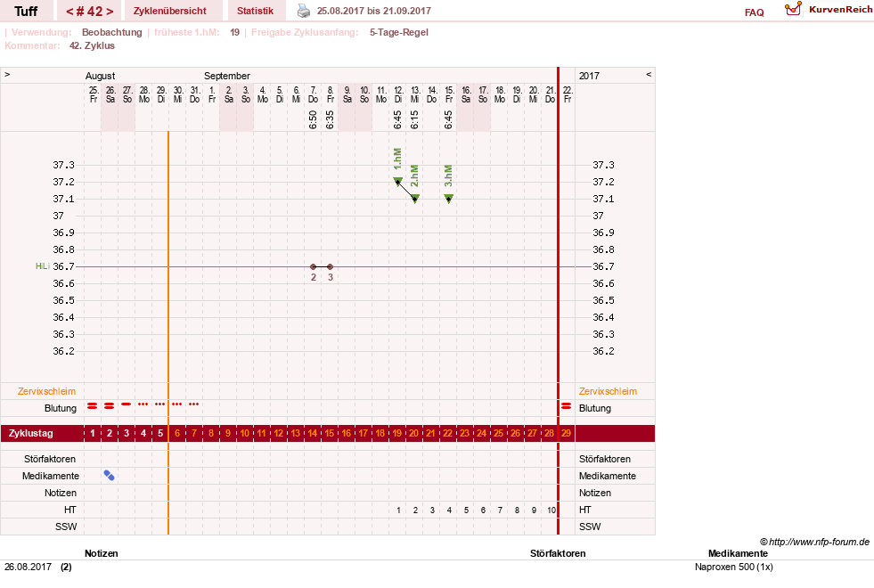Click the Zervixschleim label on the right
Viewport: 874px width, 588px height.
point(608,391)
